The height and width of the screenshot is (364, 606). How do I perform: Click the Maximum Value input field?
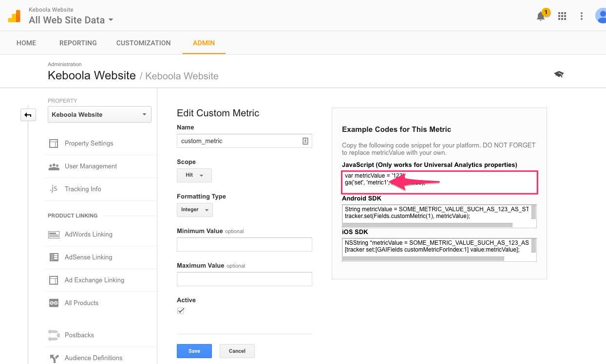pyautogui.click(x=244, y=279)
